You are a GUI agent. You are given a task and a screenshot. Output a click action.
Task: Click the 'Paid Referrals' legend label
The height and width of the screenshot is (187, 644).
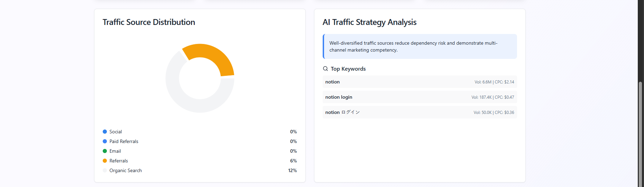click(124, 141)
